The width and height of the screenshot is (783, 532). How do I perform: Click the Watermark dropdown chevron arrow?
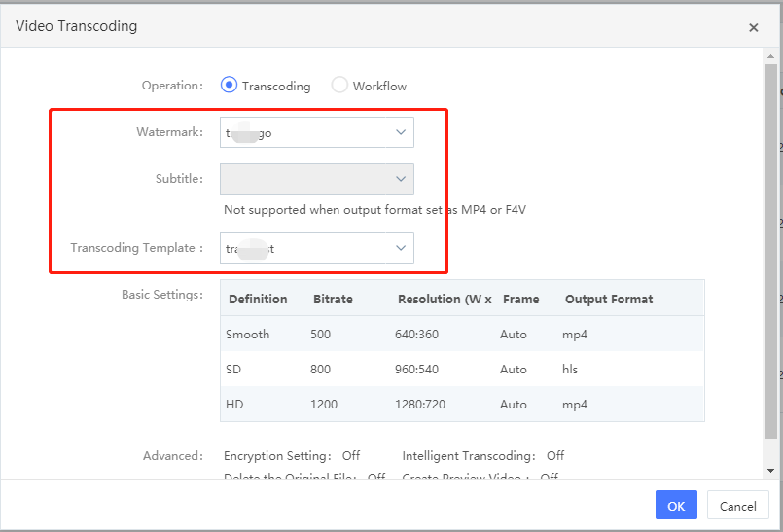coord(401,132)
